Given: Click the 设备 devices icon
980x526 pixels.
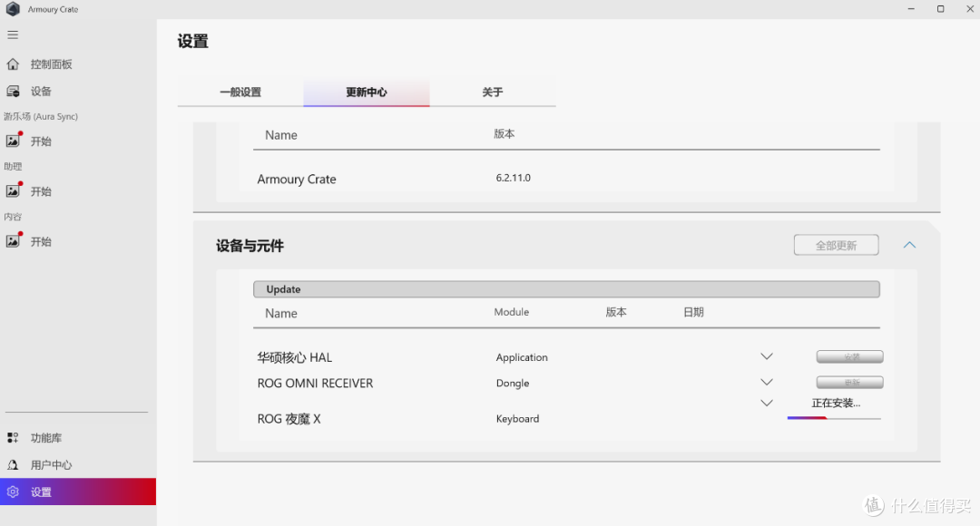Looking at the screenshot, I should 13,92.
